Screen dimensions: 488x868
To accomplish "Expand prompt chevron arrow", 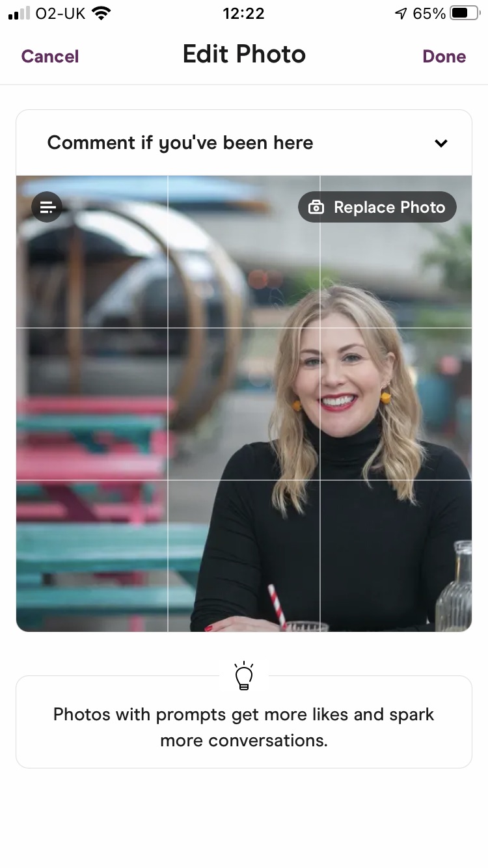I will click(441, 143).
